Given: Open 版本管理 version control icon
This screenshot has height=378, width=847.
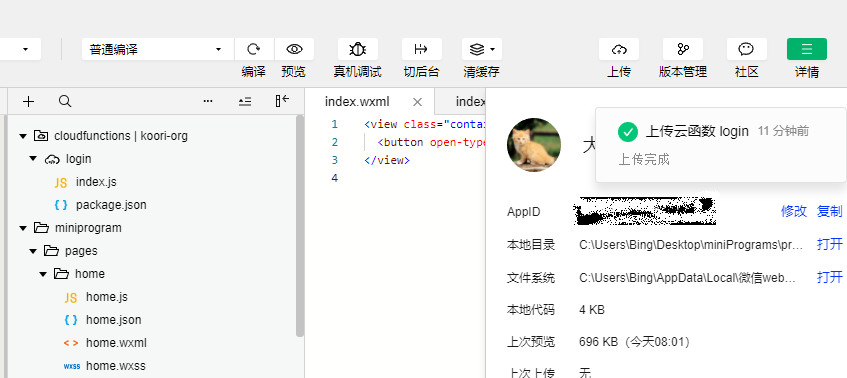Looking at the screenshot, I should (683, 49).
